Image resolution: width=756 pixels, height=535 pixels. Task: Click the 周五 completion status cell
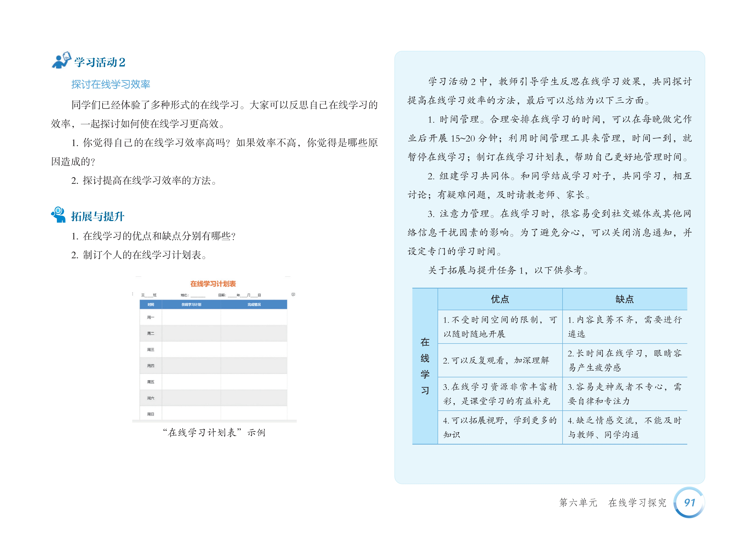254,382
